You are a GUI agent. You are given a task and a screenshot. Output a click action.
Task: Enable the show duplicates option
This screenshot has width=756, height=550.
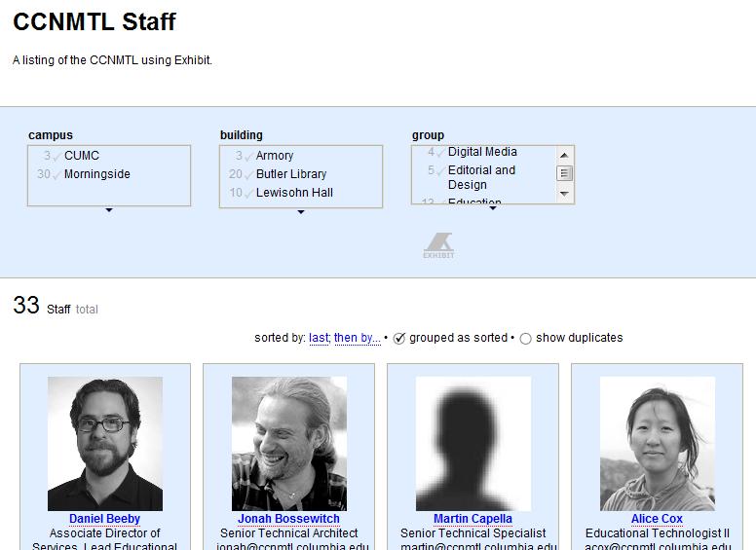[525, 339]
